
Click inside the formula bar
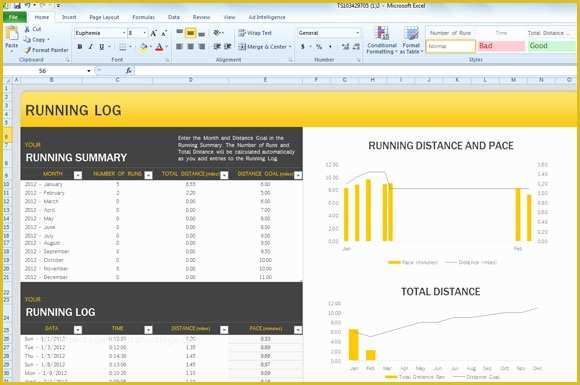pos(355,70)
